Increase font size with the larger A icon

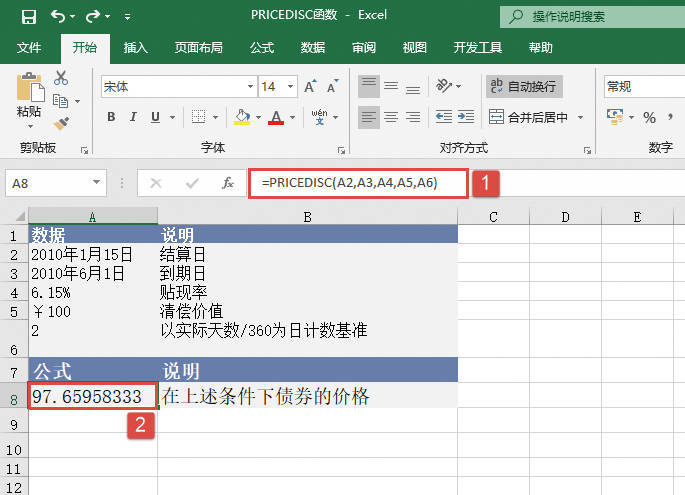[311, 87]
